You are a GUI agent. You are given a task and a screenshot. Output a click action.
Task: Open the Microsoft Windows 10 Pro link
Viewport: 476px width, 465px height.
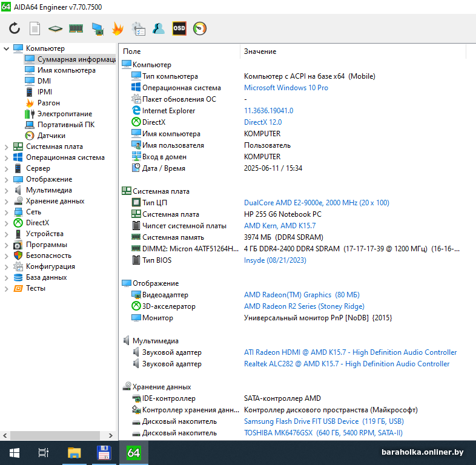click(286, 88)
